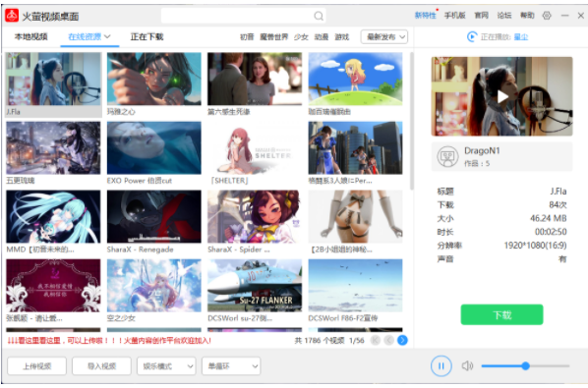Click the red upload announcement text
588x388 pixels.
[109, 341]
